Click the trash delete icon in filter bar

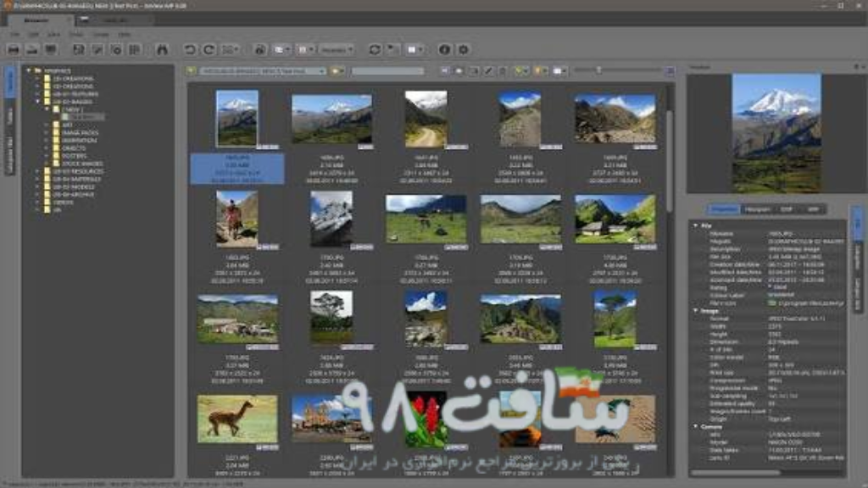pos(503,71)
